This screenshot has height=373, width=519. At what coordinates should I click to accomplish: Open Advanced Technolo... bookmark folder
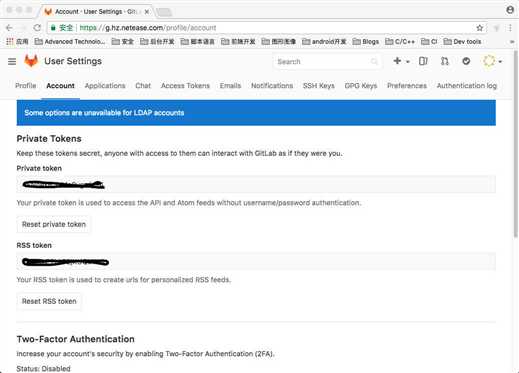pyautogui.click(x=70, y=42)
